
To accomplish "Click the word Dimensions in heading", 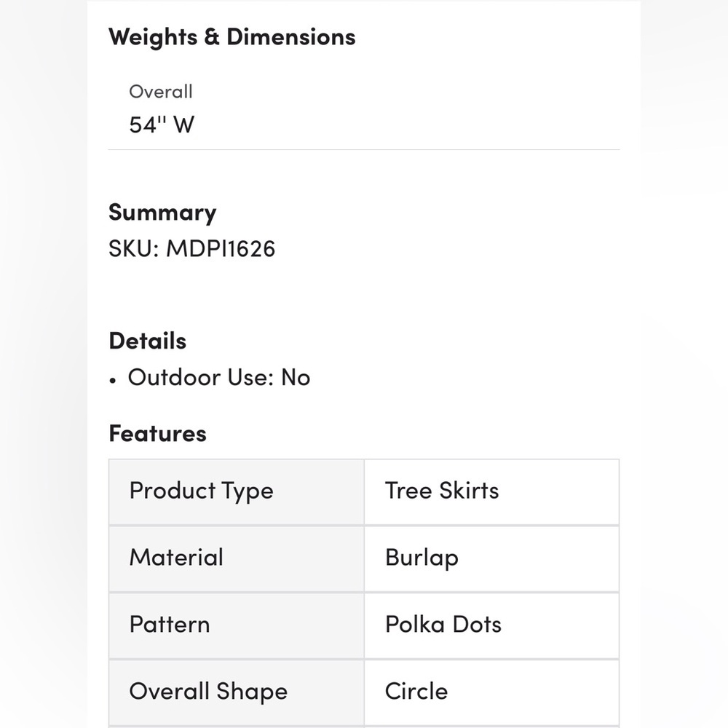I will (x=291, y=37).
